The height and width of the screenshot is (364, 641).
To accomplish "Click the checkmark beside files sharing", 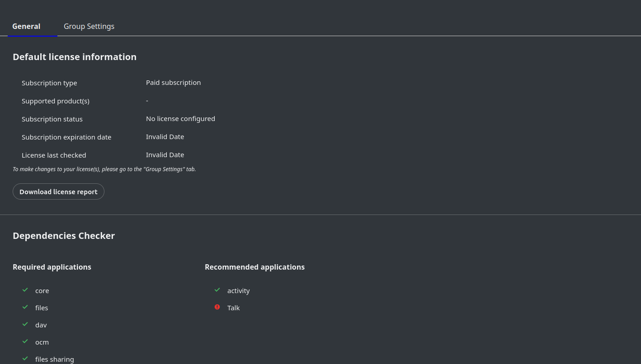I will [x=25, y=359].
